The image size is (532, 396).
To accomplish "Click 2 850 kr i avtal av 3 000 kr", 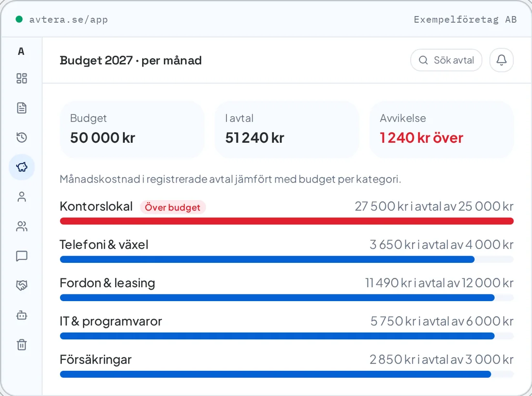I will click(442, 360).
